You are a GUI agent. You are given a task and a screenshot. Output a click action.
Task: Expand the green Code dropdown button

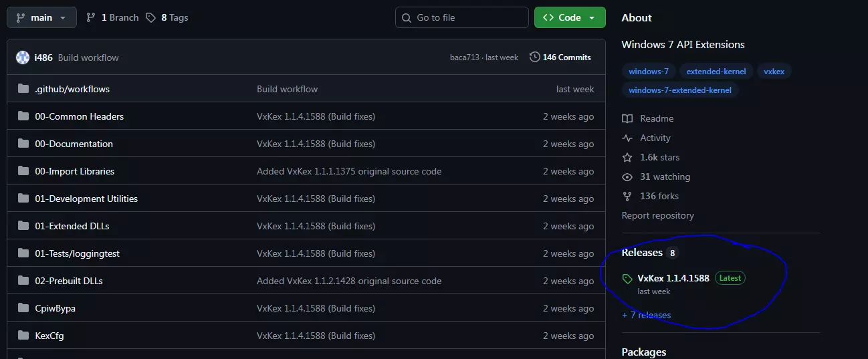(570, 17)
